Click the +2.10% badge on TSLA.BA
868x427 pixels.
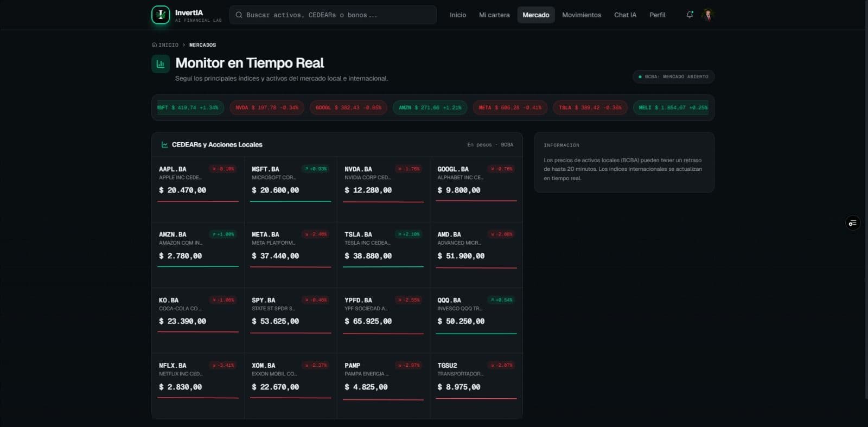(x=409, y=234)
